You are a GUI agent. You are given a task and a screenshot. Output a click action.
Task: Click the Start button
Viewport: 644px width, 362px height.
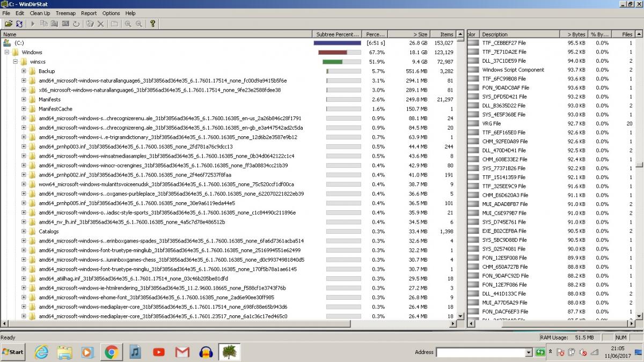tap(13, 352)
